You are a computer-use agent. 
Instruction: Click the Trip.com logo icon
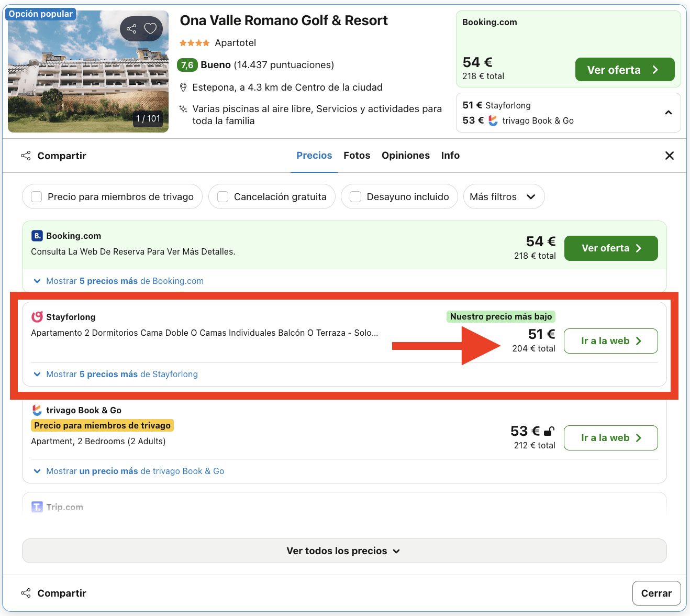click(x=37, y=507)
